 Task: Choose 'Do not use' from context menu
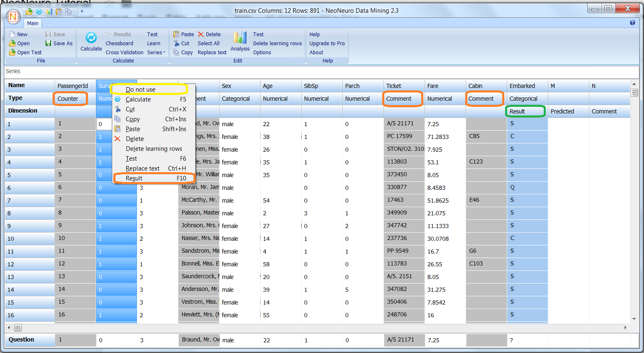tap(141, 90)
